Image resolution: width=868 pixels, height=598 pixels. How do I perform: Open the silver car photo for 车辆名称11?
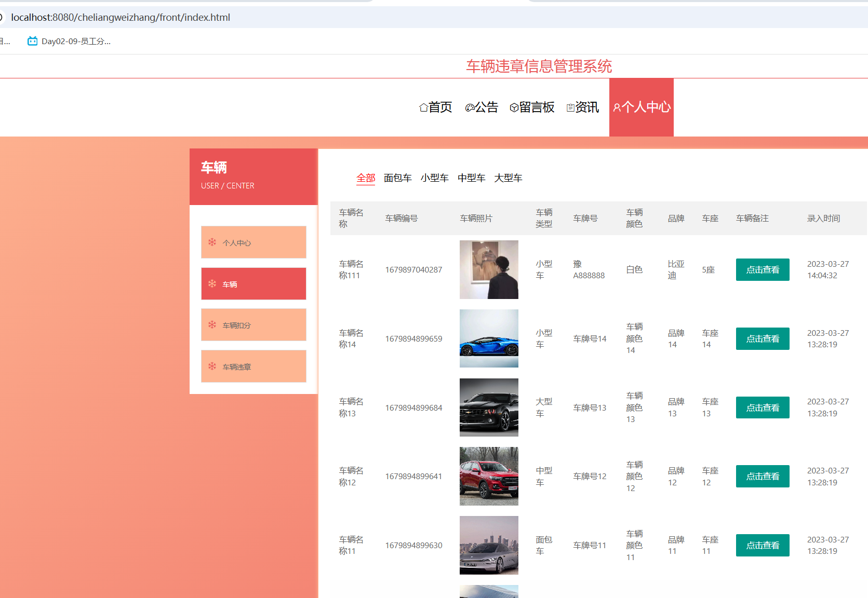coord(489,545)
